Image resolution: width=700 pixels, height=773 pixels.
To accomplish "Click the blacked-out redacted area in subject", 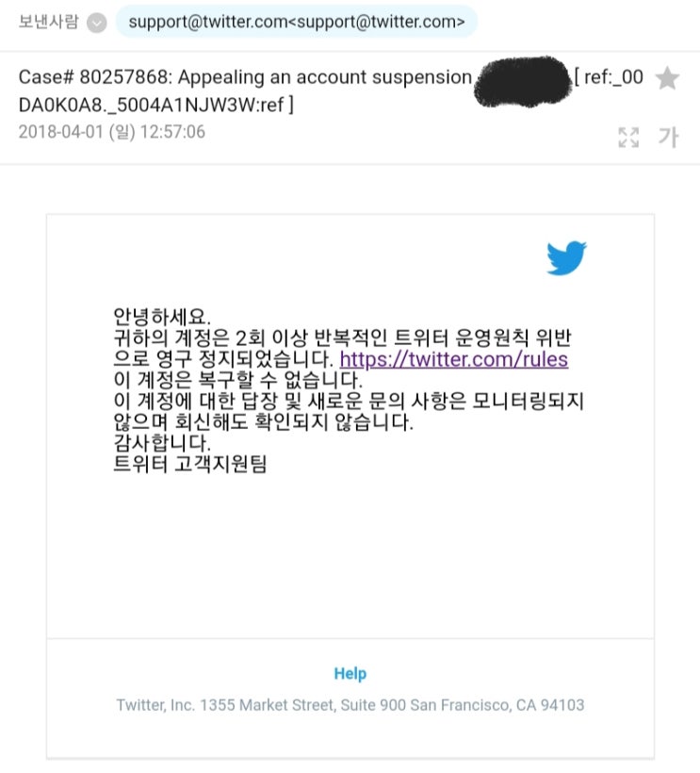I will (522, 81).
